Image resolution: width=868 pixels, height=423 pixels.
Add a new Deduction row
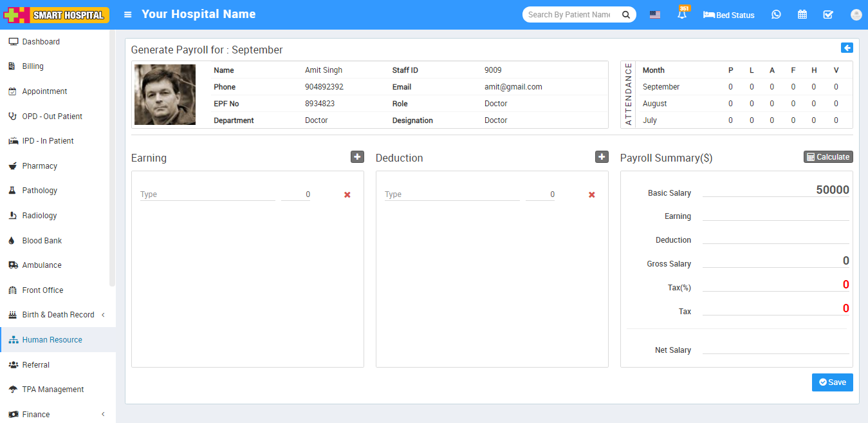[602, 156]
